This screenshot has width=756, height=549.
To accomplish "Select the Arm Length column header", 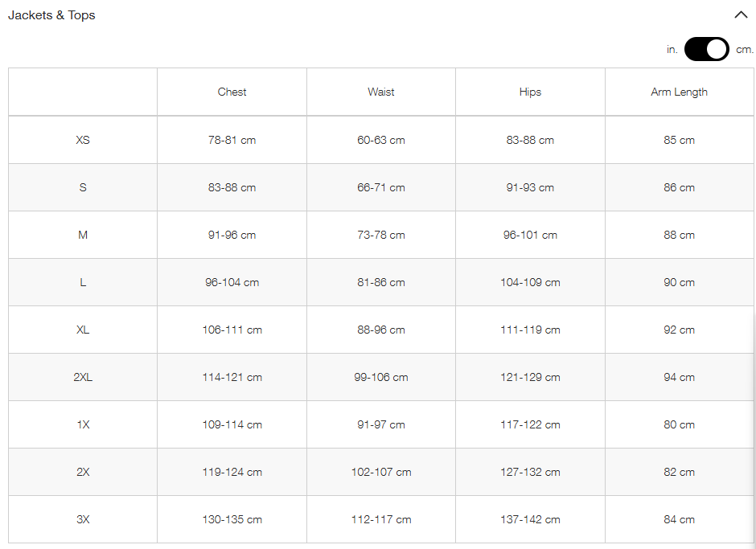I will point(680,92).
